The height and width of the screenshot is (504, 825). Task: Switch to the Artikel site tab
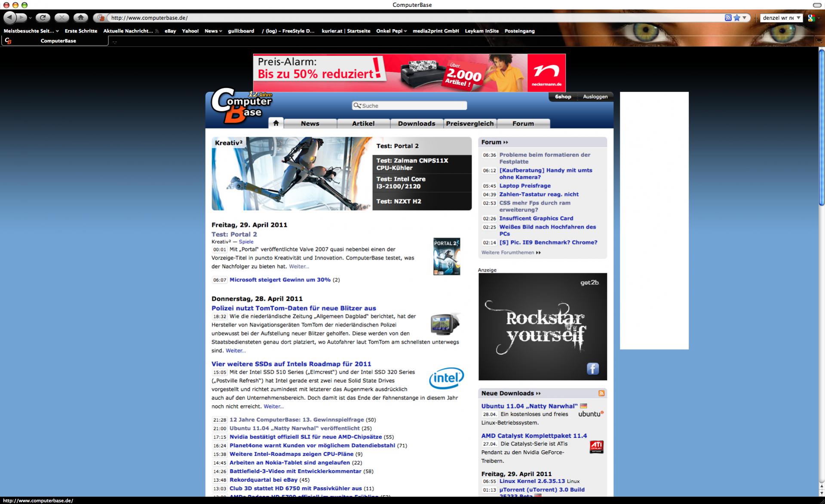[x=363, y=124]
